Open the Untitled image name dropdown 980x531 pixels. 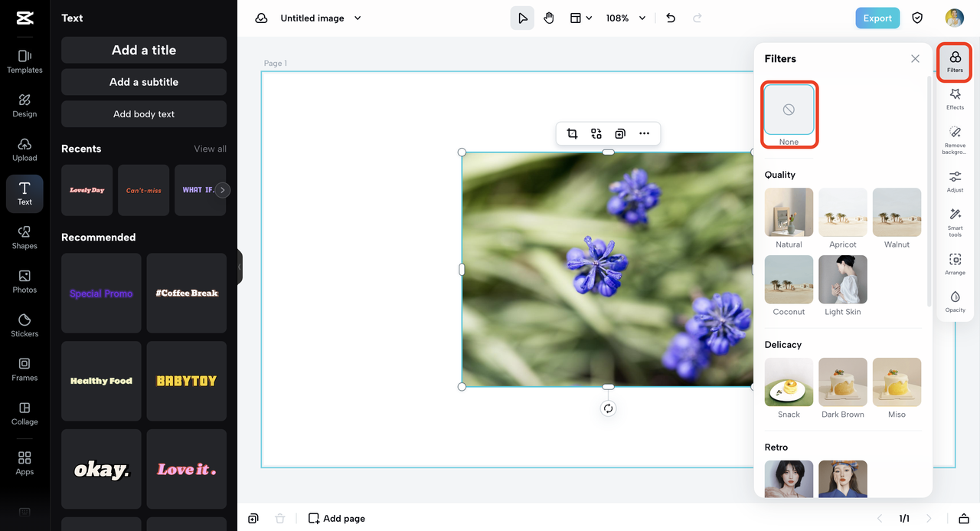[320, 18]
